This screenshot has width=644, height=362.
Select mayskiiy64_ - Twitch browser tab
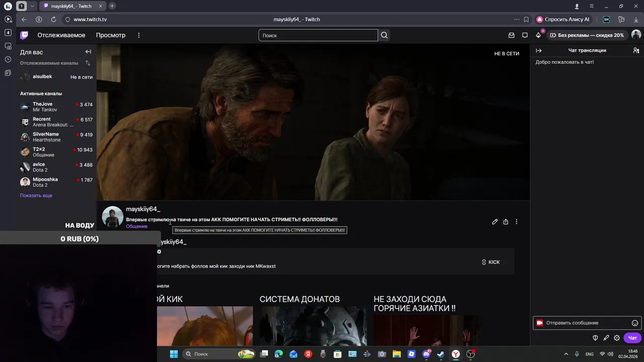71,6
